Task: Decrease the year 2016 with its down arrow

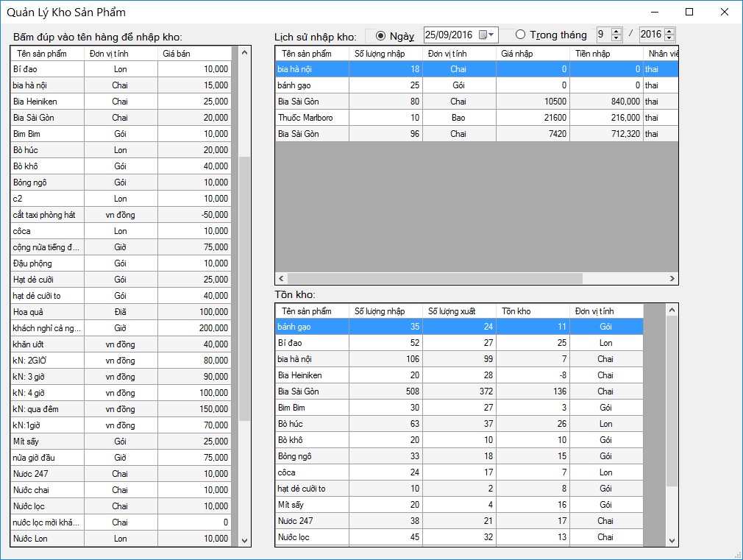Action: (669, 38)
